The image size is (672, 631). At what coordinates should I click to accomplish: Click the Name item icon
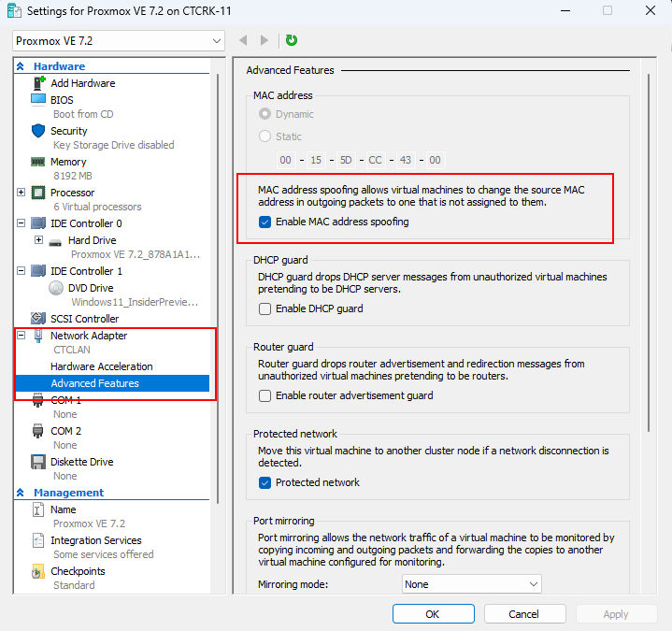point(38,509)
